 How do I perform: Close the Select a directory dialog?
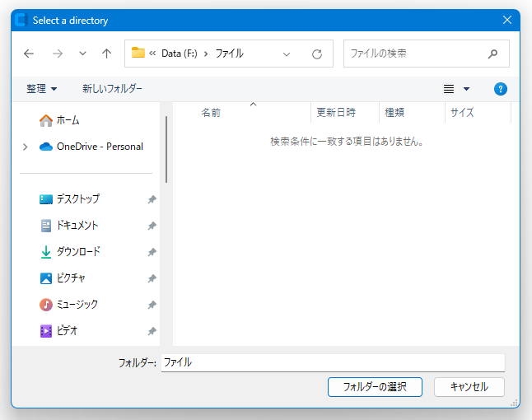(x=507, y=20)
